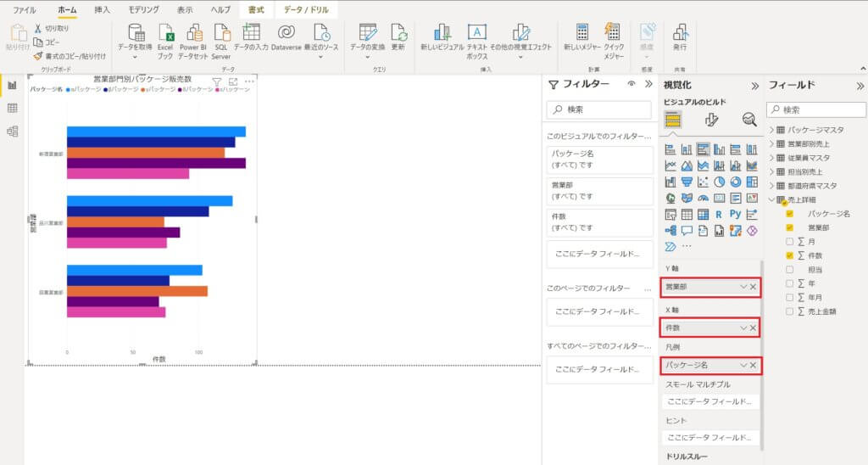The width and height of the screenshot is (868, 465).
Task: Open the Get Data (データを取得) button
Action: click(136, 42)
